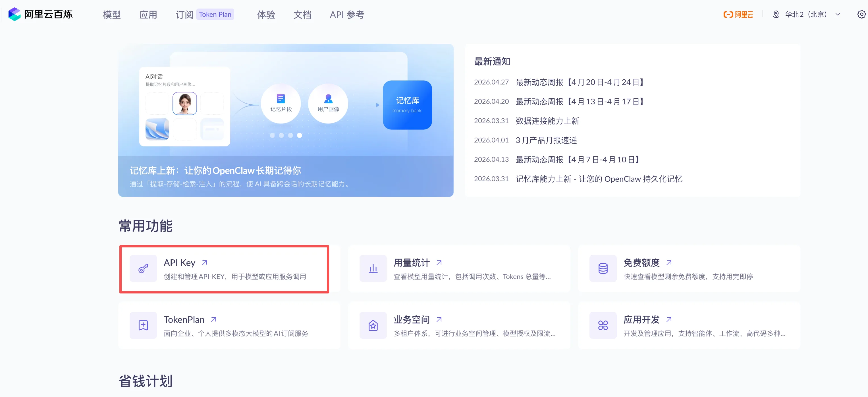Select the fourth active carousel dot
The height and width of the screenshot is (397, 868).
tap(300, 135)
